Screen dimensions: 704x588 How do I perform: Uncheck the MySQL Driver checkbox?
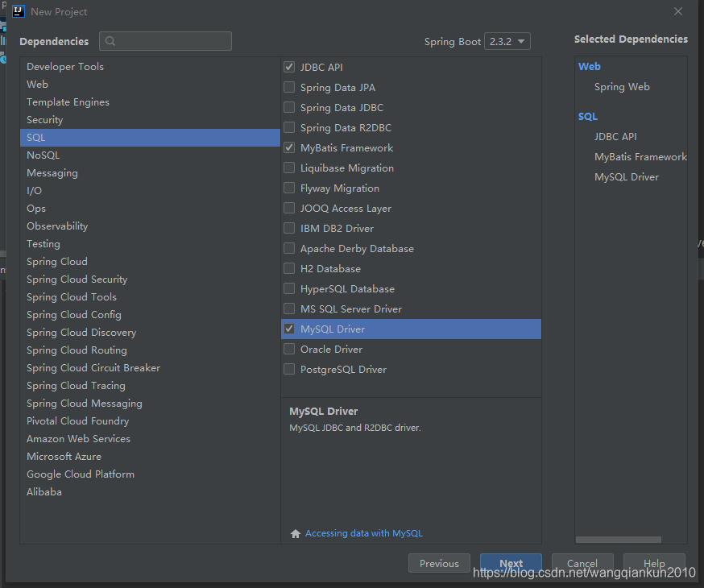click(289, 329)
